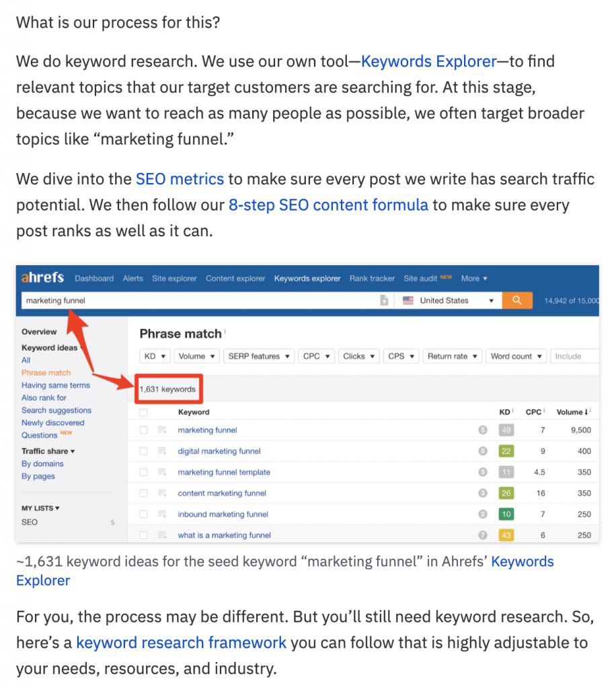Click the SERP features circle for marketing funnel template
This screenshot has height=689, width=616.
(483, 472)
